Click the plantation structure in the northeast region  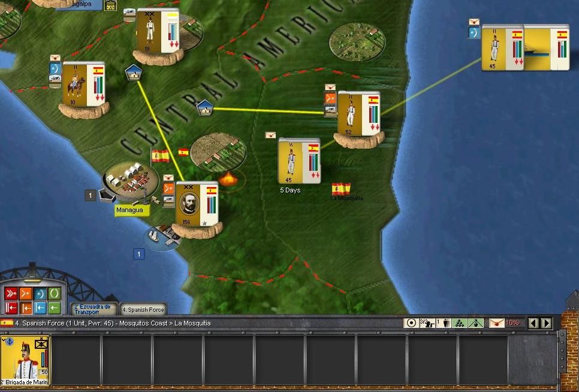357,42
